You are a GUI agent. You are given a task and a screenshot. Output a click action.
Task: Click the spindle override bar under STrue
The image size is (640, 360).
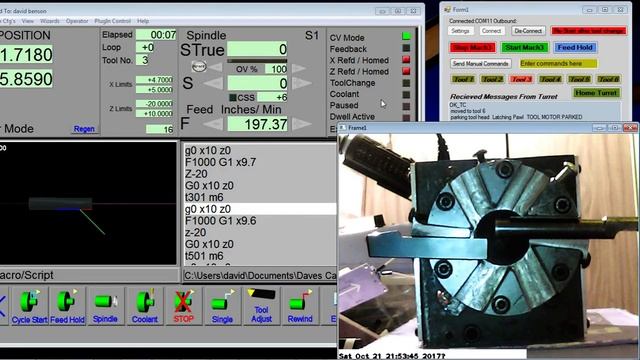point(257,61)
